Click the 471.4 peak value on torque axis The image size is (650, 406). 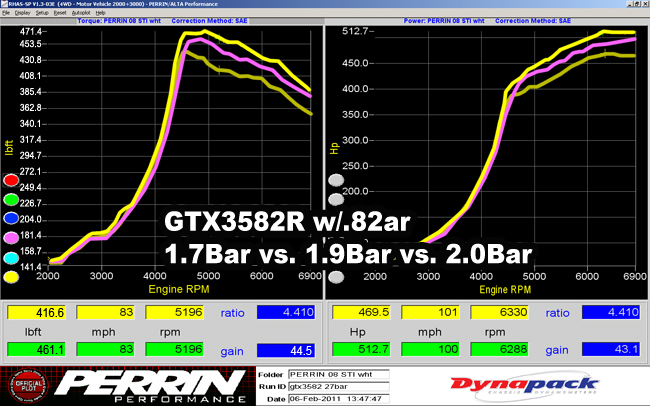pos(31,32)
